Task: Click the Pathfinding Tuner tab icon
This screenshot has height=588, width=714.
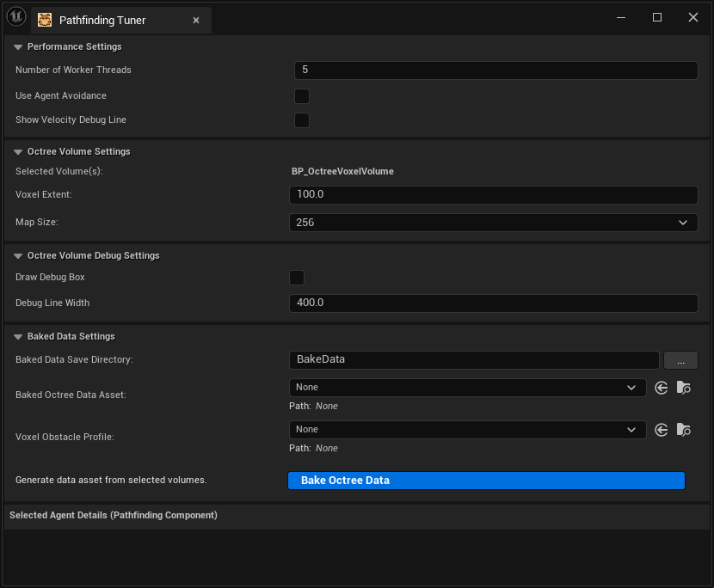Action: coord(45,20)
